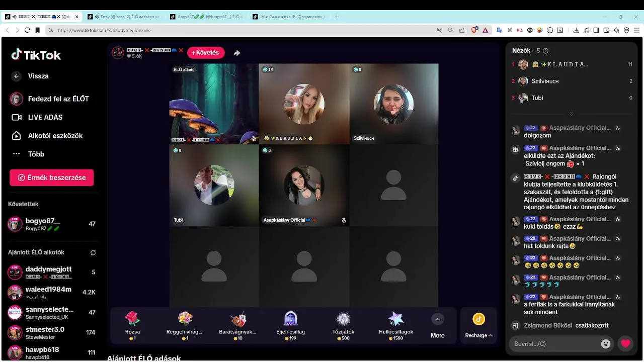Expand More gifts
This screenshot has width=644, height=362.
[437, 325]
